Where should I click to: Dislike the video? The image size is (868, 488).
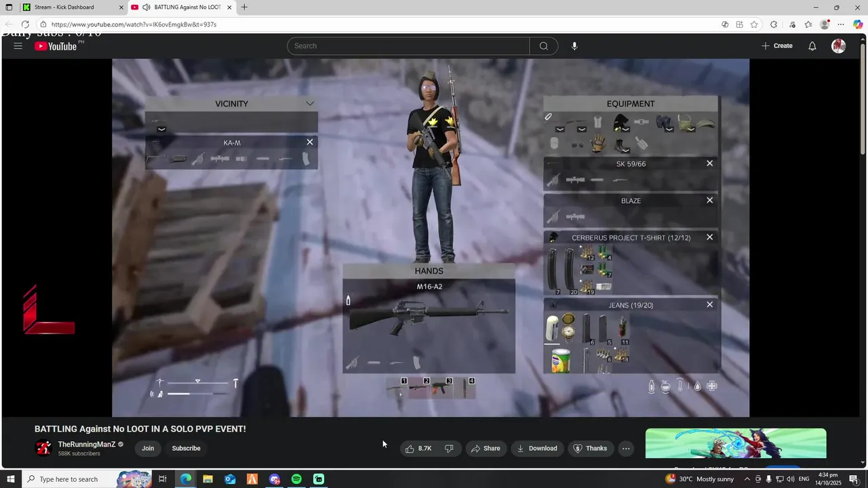tap(448, 448)
